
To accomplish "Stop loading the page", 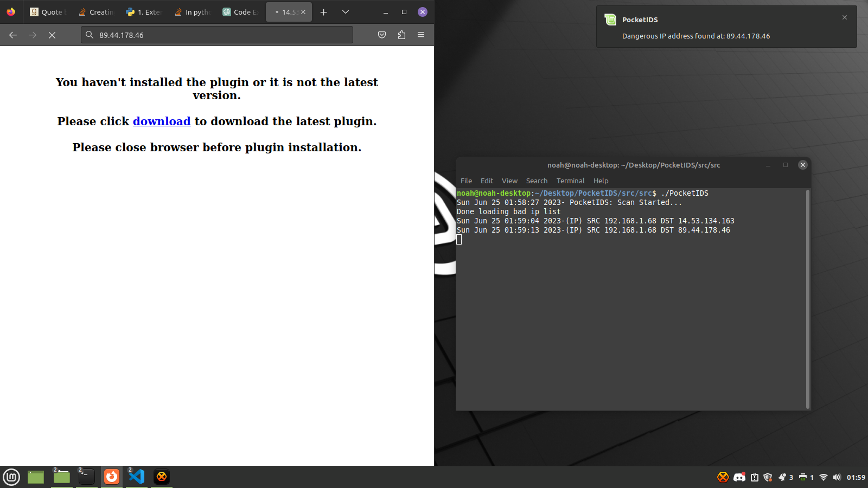I will pyautogui.click(x=52, y=35).
